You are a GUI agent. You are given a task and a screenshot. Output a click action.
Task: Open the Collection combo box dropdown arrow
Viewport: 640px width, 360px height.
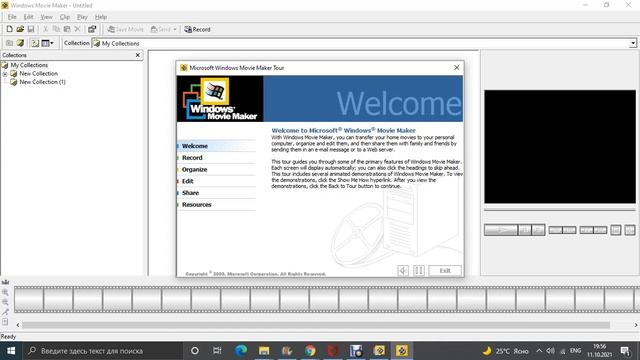pyautogui.click(x=633, y=43)
